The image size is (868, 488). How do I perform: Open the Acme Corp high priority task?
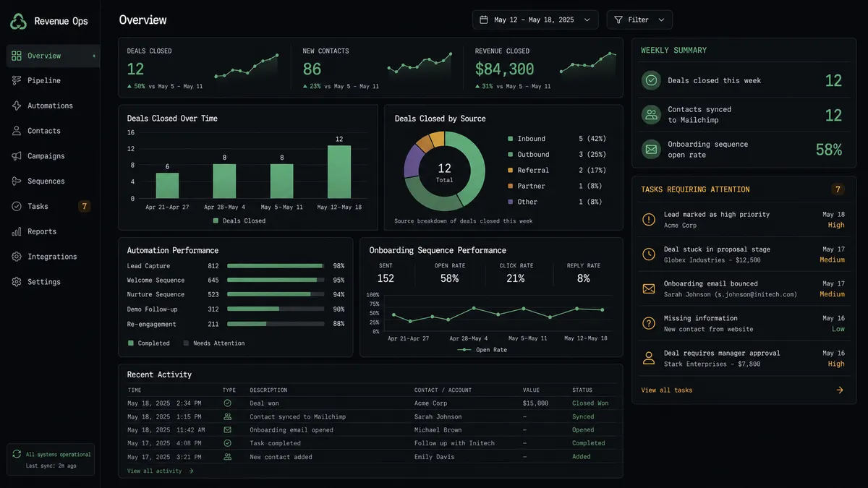[744, 220]
